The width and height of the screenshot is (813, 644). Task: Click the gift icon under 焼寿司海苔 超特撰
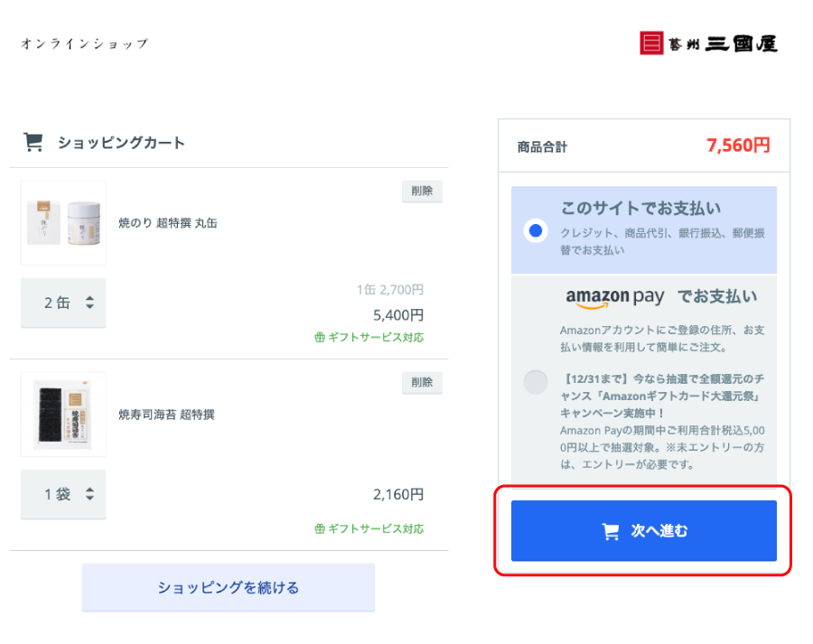319,528
